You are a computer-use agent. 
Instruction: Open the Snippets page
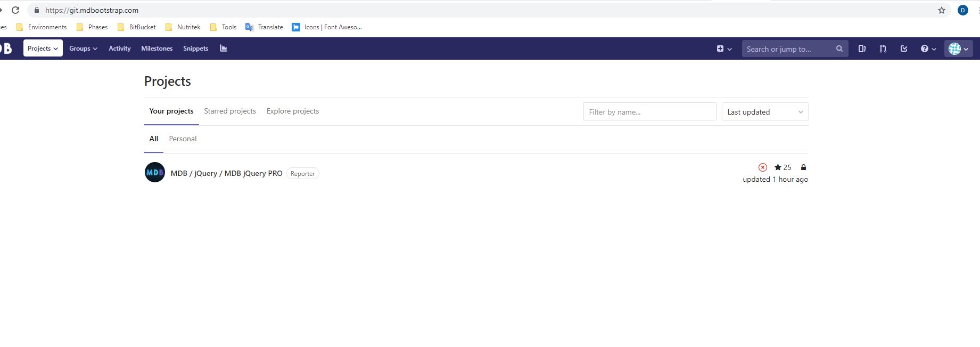point(196,49)
